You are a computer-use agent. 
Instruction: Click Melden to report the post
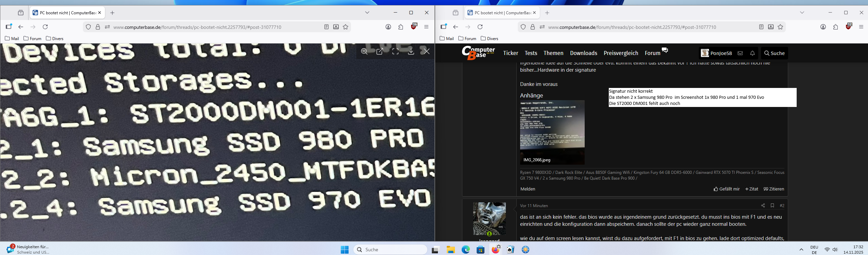tap(528, 189)
